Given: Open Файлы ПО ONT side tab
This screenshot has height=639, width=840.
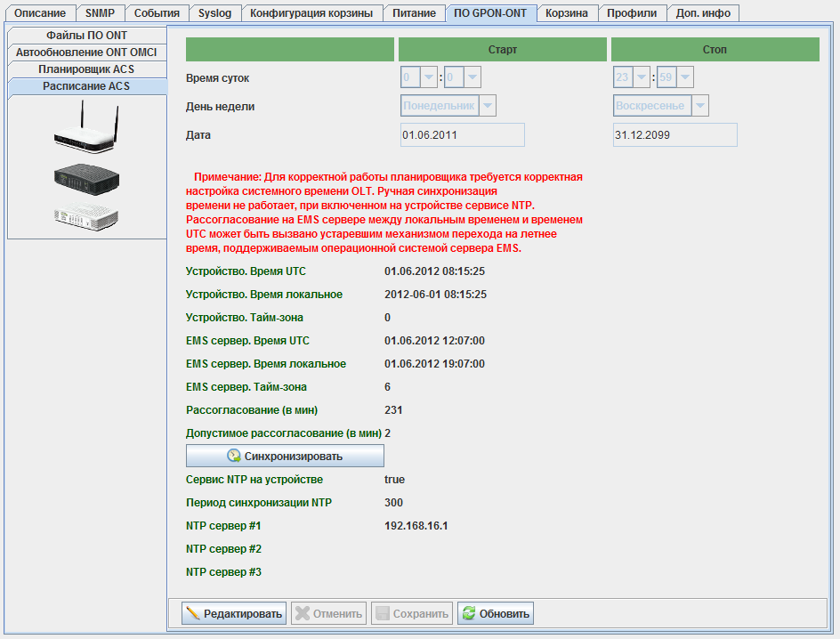Looking at the screenshot, I should [87, 36].
